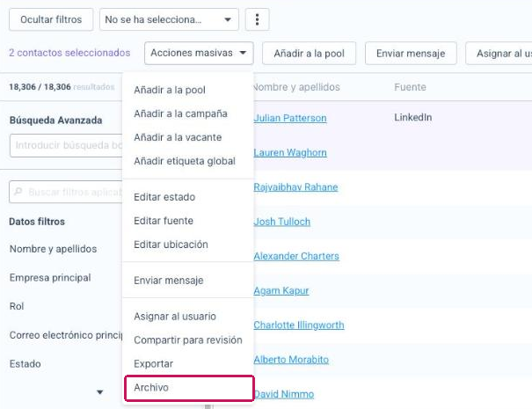Click the Enviar mensaje toolbar button

(411, 54)
